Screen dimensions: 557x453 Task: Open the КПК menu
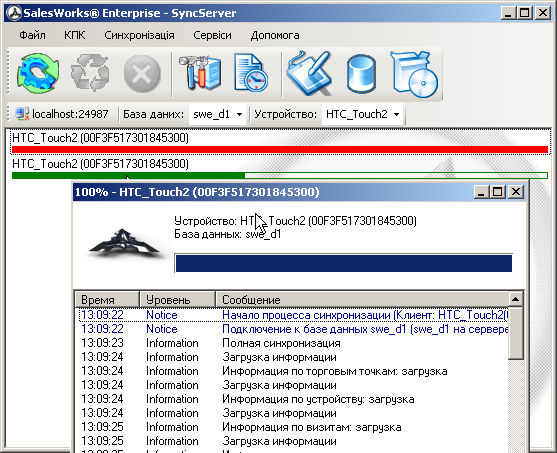[74, 35]
